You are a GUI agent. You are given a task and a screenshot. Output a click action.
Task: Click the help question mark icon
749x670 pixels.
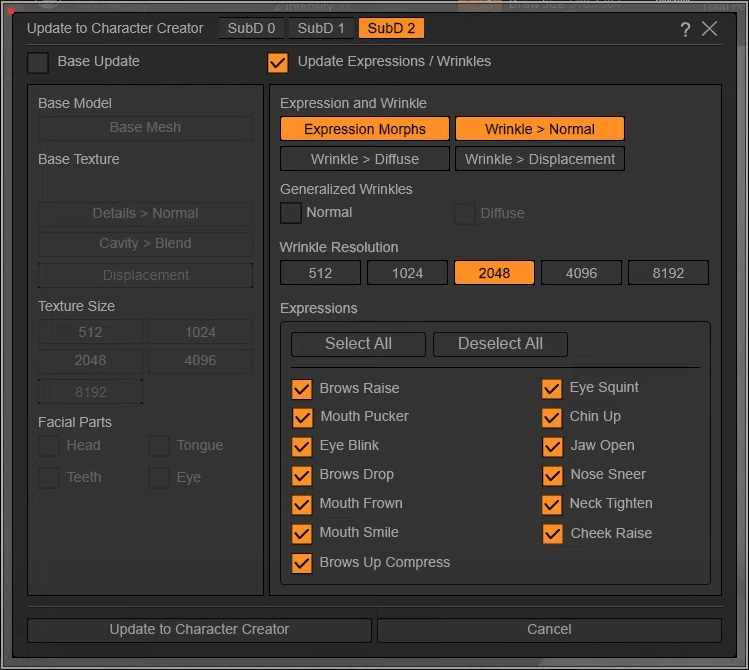pos(685,29)
